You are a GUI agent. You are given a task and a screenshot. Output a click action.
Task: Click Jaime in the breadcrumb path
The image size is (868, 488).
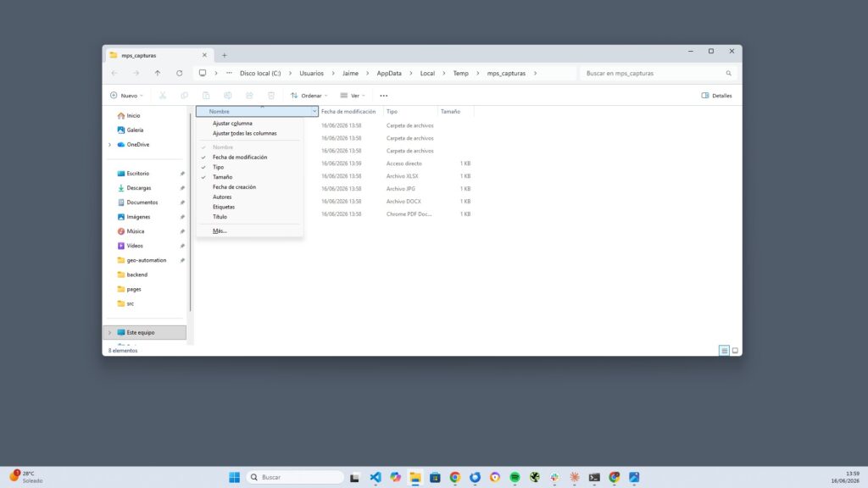coord(350,73)
